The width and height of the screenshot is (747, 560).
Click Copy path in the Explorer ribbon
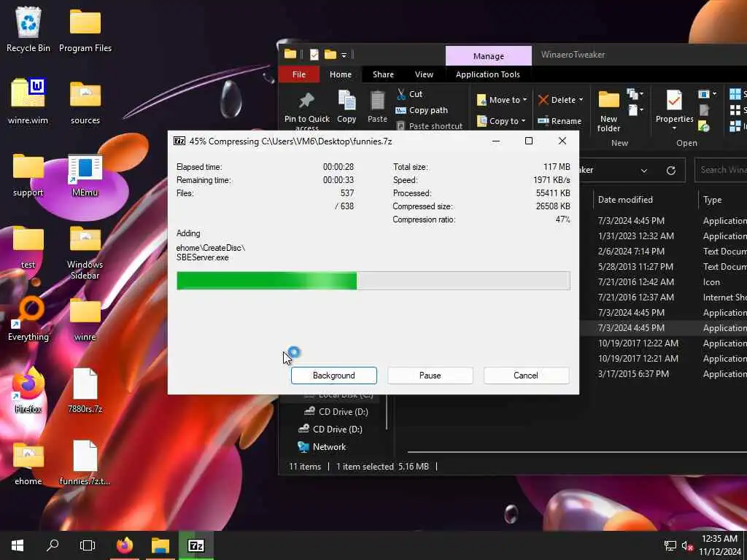422,111
